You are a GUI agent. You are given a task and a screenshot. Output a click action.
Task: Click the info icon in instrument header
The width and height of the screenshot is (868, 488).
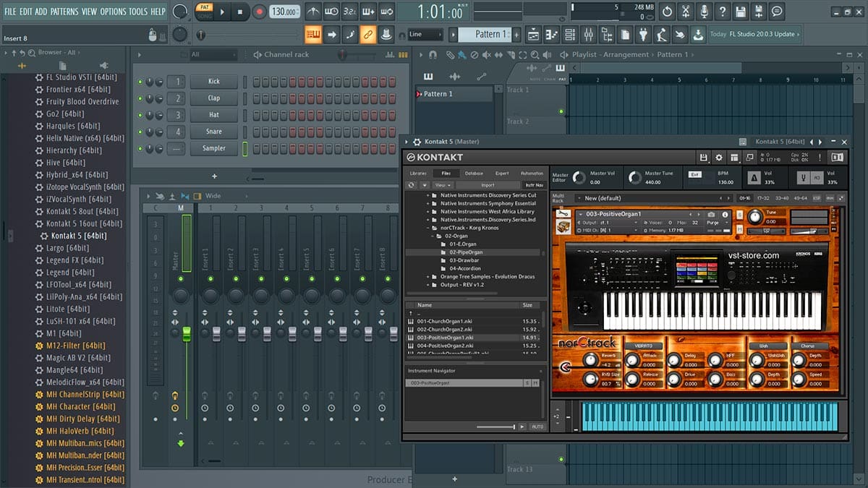point(725,214)
